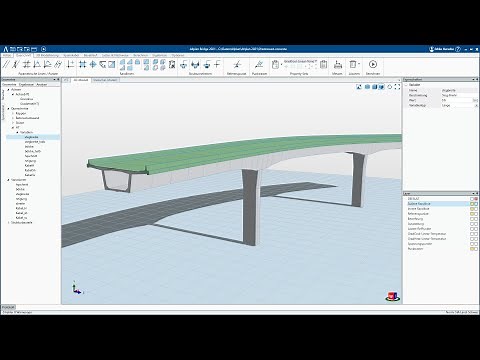480x360 pixels.
Task: Select the 3D Modell viewport tab
Action: tap(81, 80)
